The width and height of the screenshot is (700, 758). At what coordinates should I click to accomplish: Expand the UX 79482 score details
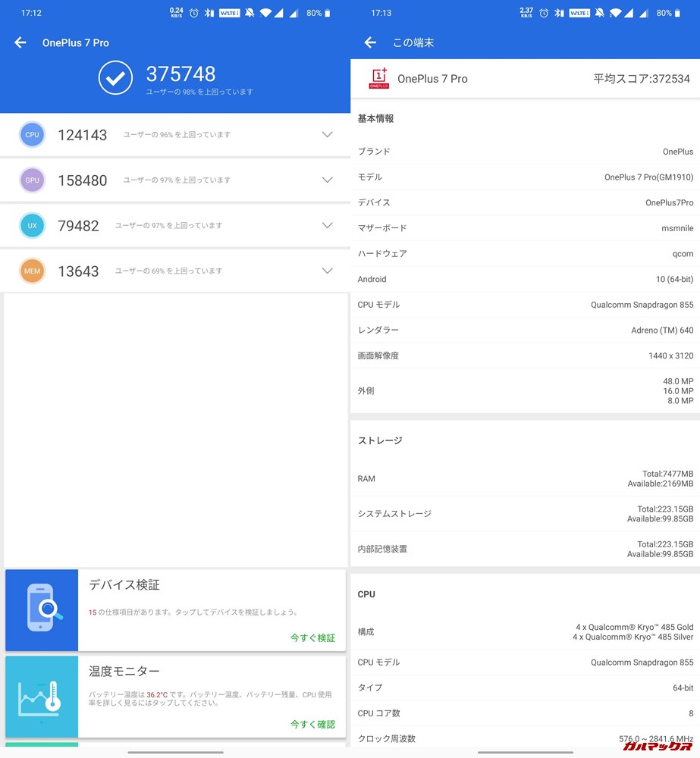coord(327,225)
